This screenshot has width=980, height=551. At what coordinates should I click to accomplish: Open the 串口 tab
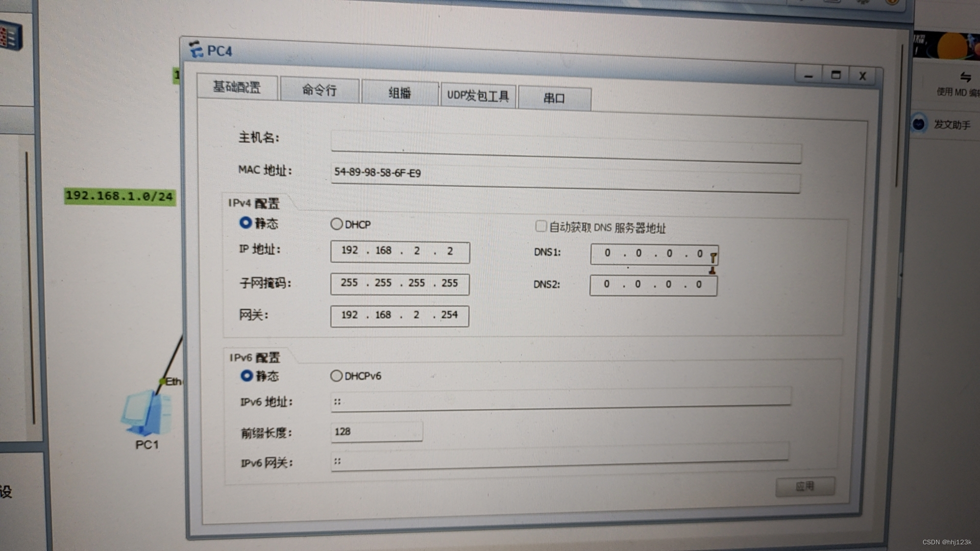coord(554,98)
